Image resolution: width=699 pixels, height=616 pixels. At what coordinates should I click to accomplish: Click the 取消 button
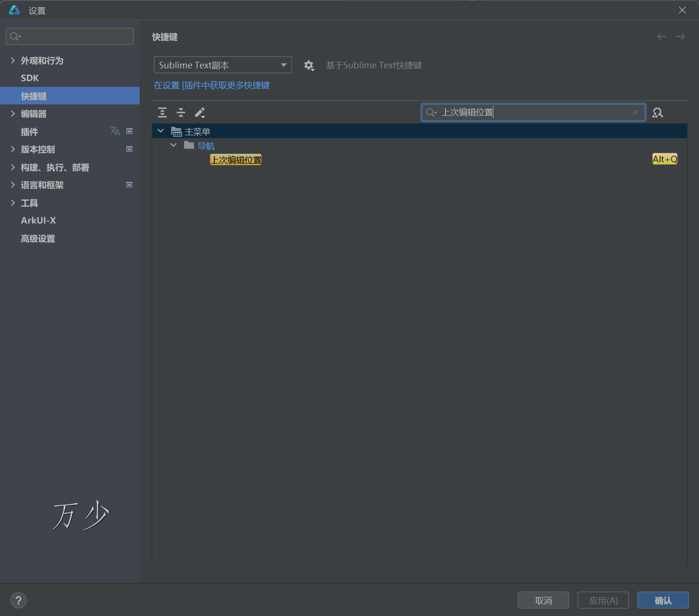(543, 600)
